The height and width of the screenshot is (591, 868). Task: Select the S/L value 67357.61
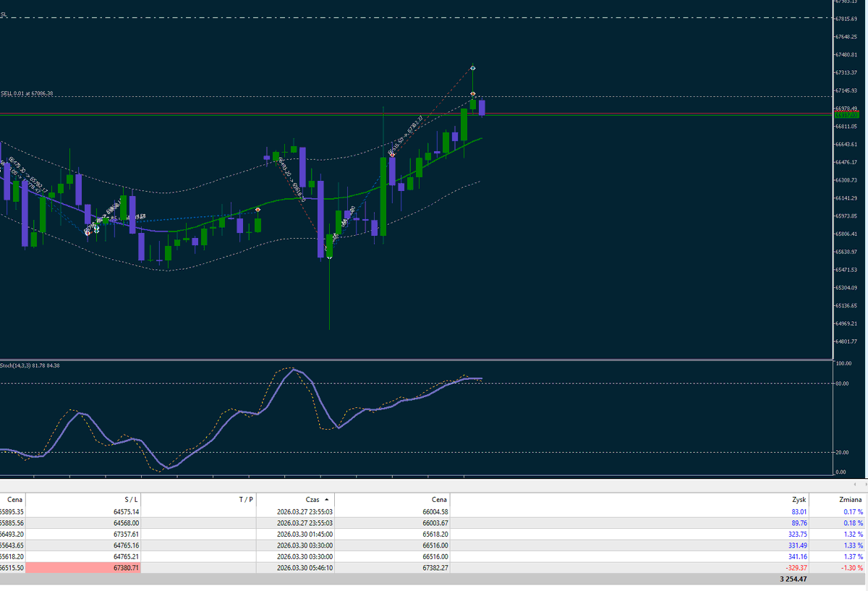126,534
